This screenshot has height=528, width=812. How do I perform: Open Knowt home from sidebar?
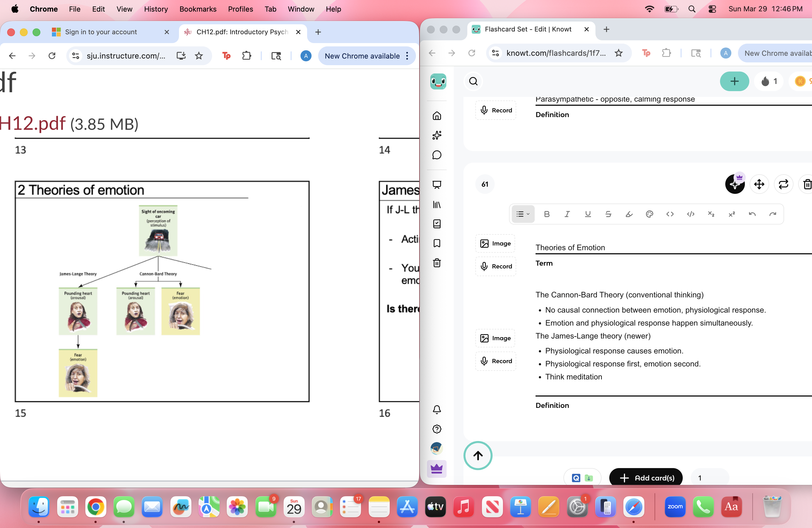tap(437, 116)
